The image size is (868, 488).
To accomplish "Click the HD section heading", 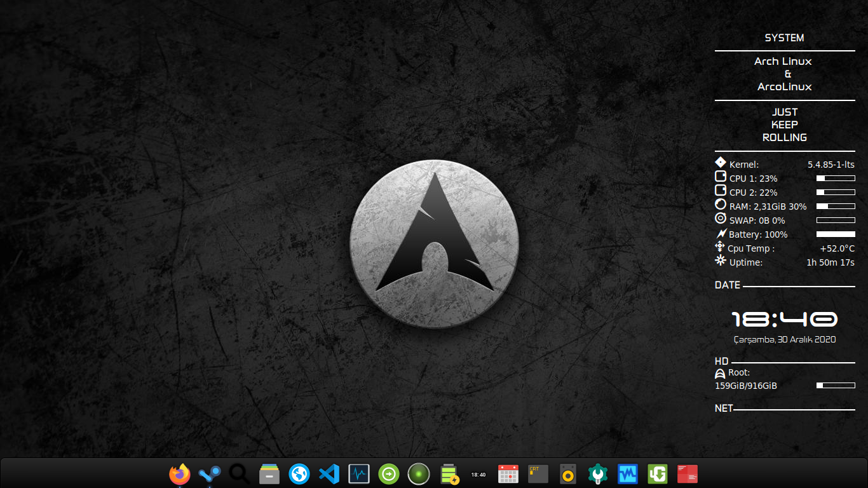I will (x=722, y=362).
